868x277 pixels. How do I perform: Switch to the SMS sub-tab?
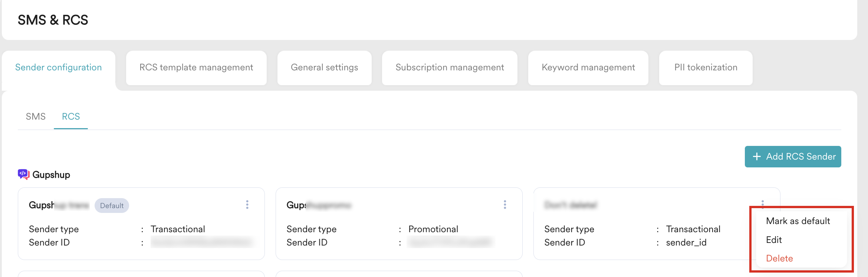click(x=36, y=117)
